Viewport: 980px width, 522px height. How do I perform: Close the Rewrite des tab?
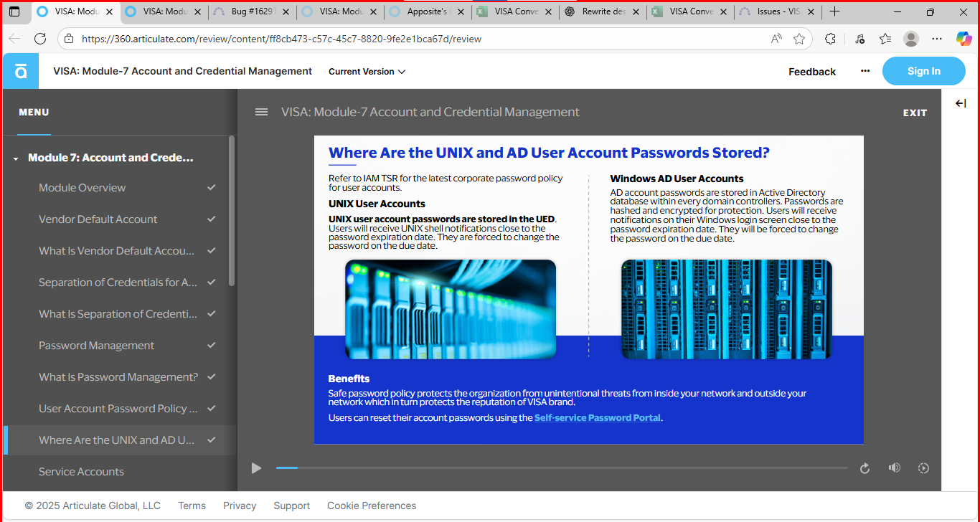[x=637, y=11]
